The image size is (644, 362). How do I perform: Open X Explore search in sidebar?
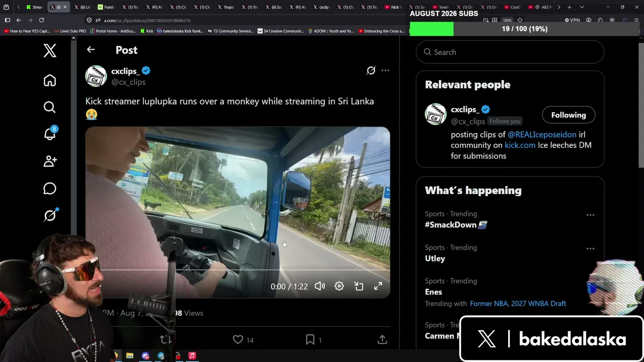pos(49,107)
